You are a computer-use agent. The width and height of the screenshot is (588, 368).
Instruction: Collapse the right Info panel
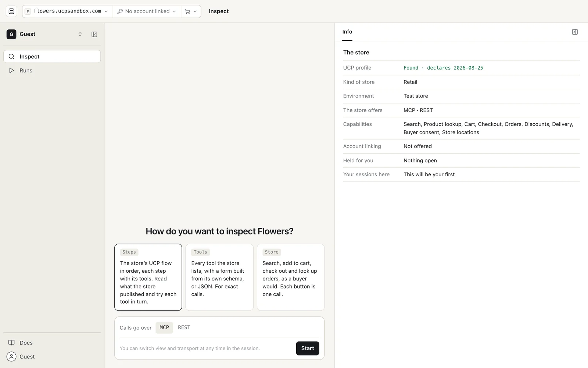(x=575, y=32)
